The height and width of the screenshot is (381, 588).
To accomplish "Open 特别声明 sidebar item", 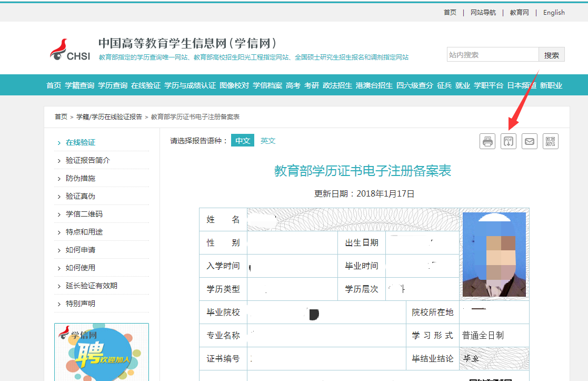I will pyautogui.click(x=80, y=304).
